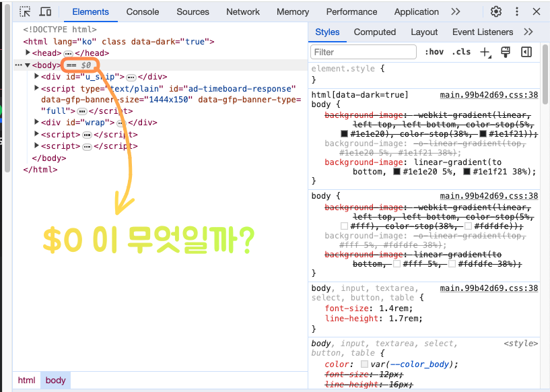This screenshot has width=550, height=392.
Task: Select the Event Listeners pane tab
Action: click(482, 32)
